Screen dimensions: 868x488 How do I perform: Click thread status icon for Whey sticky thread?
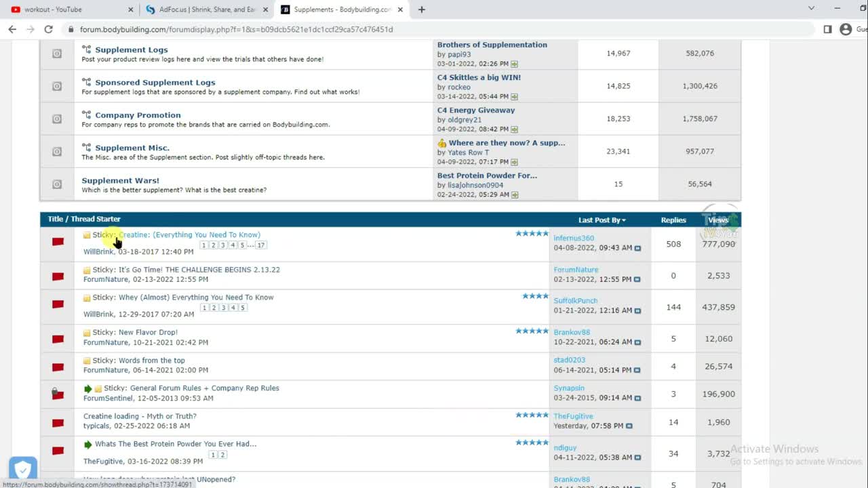point(58,304)
